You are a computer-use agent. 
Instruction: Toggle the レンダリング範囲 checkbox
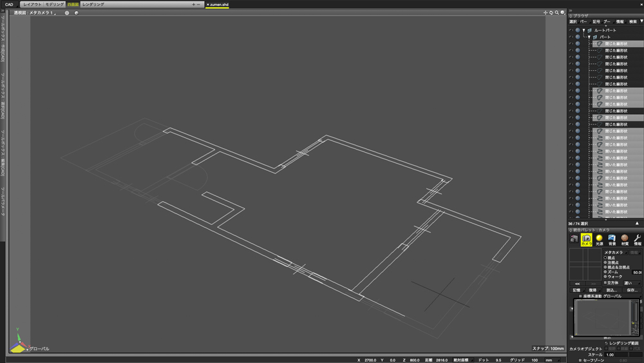tap(606, 343)
